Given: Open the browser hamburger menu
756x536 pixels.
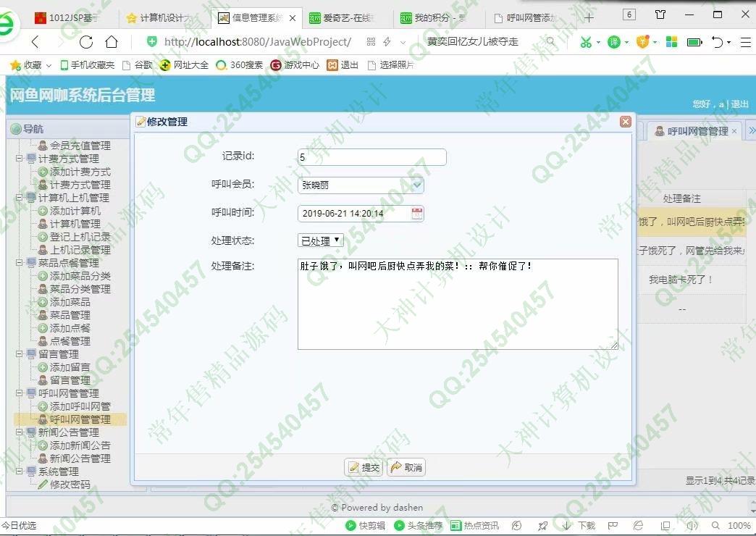Looking at the screenshot, I should coord(746,42).
